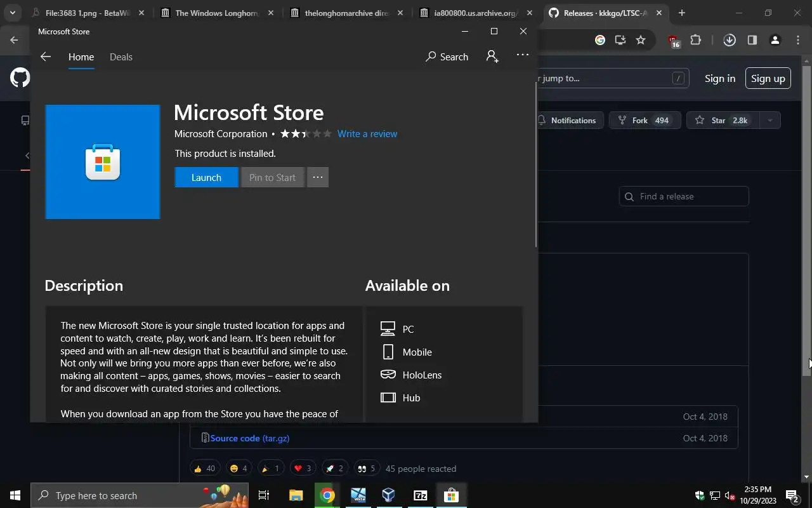Toggle the eyes reaction with 5

click(366, 469)
